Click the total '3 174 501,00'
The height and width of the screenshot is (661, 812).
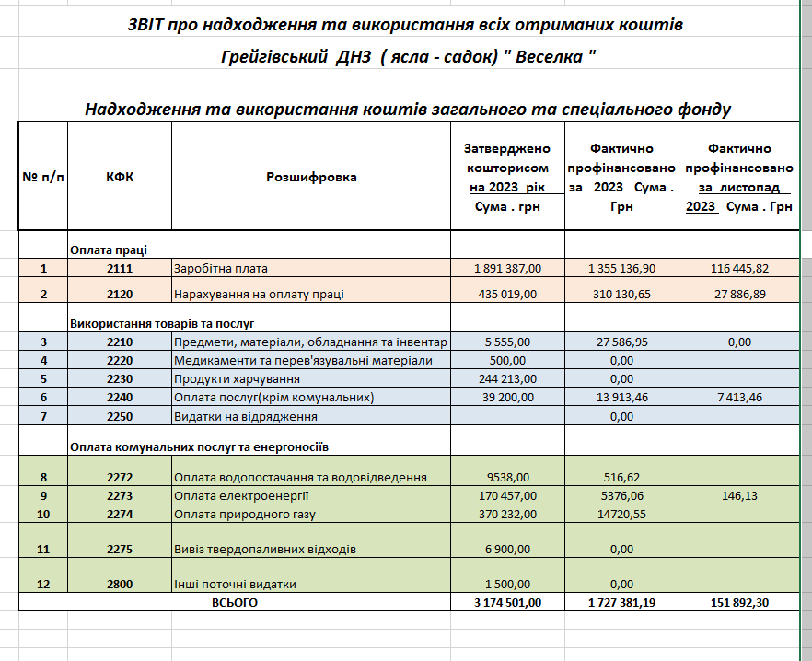pos(507,602)
